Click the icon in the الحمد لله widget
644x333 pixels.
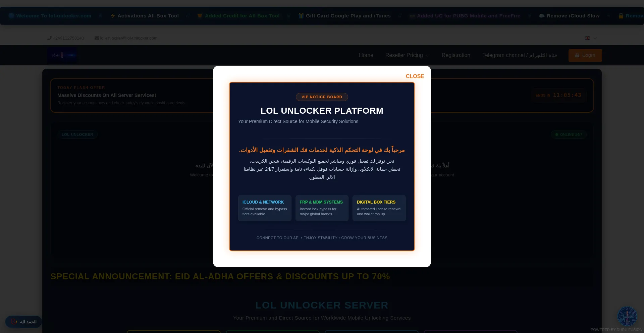14,322
